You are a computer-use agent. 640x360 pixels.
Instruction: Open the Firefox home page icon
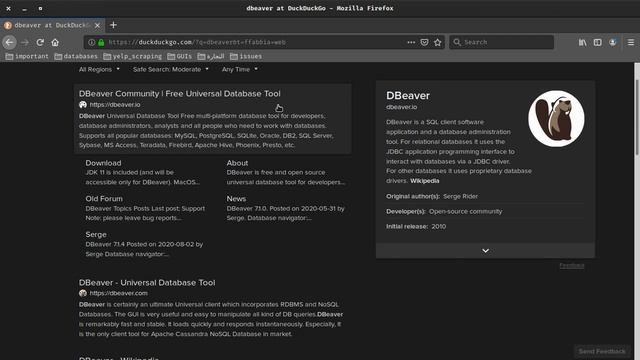(x=55, y=42)
